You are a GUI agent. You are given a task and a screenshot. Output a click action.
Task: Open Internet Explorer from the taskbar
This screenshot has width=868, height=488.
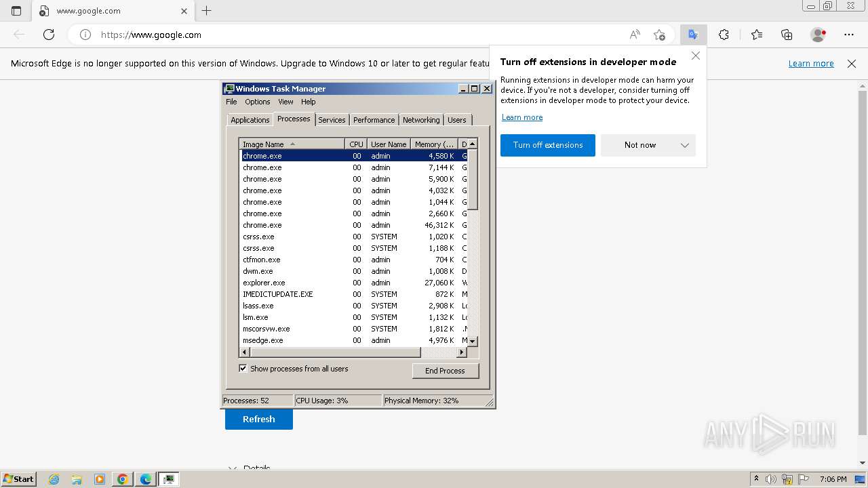[x=54, y=479]
